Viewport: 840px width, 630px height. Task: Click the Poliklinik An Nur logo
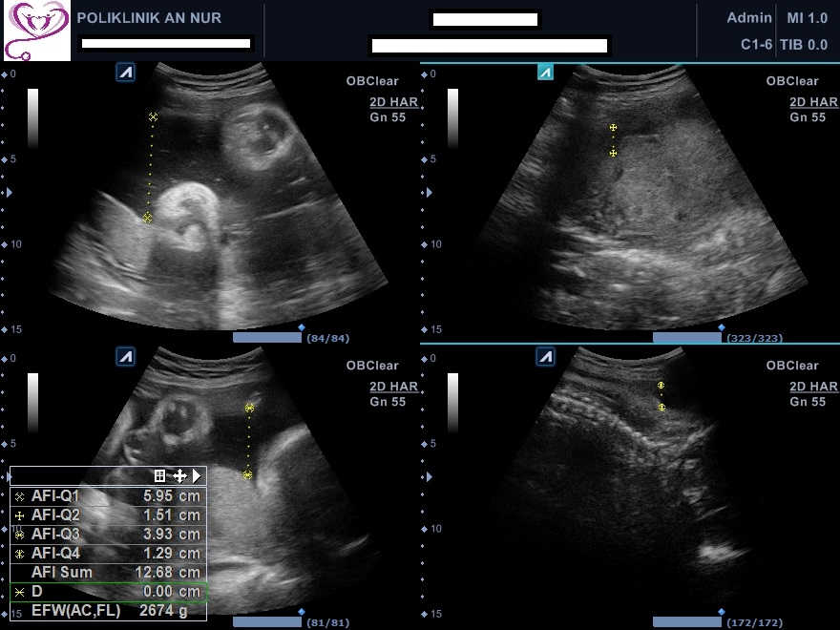click(x=36, y=31)
